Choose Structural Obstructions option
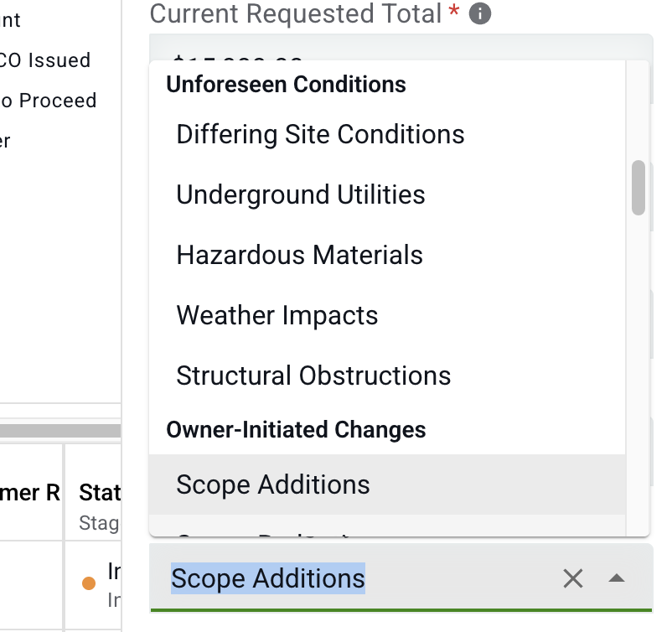The height and width of the screenshot is (632, 672). (x=387, y=376)
